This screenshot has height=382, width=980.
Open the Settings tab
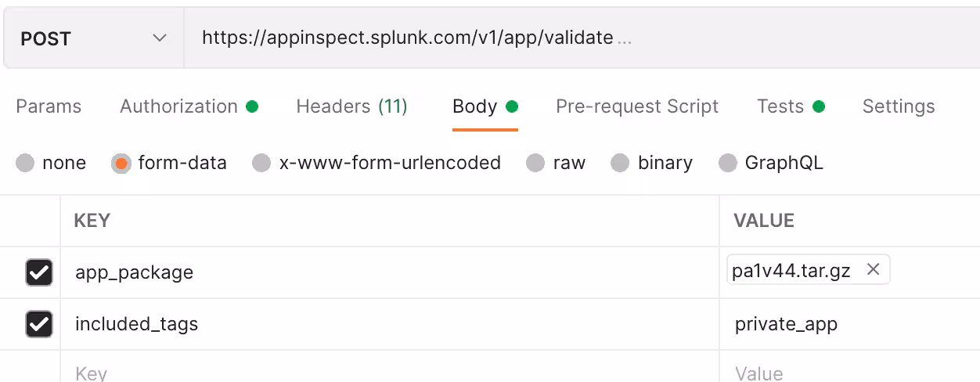tap(898, 106)
